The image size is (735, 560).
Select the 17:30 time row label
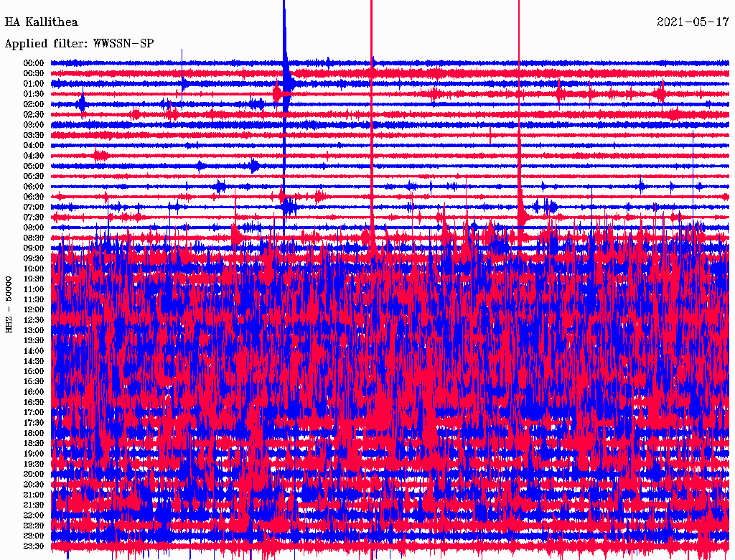coord(34,423)
